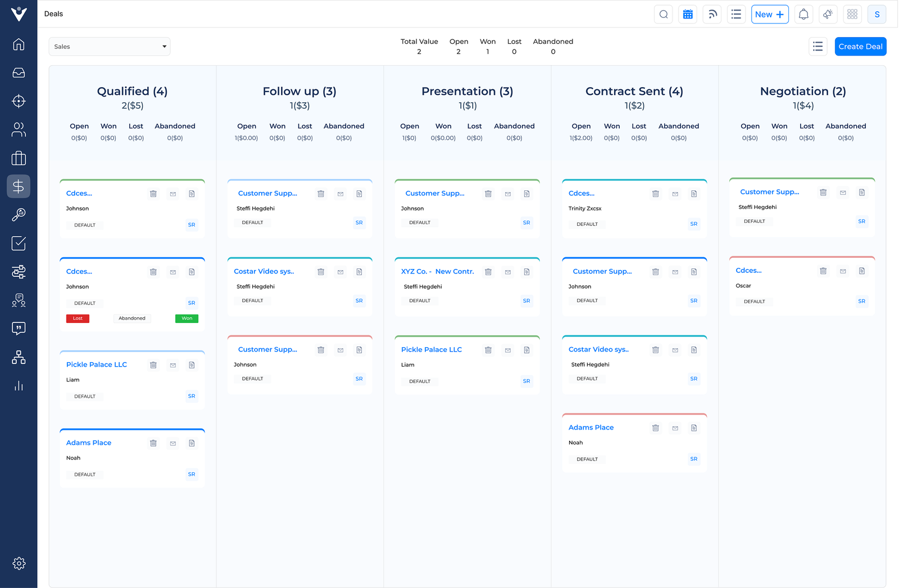Open notes for XYZ Co. - New Contr. deal
899x588 pixels.
click(x=526, y=272)
